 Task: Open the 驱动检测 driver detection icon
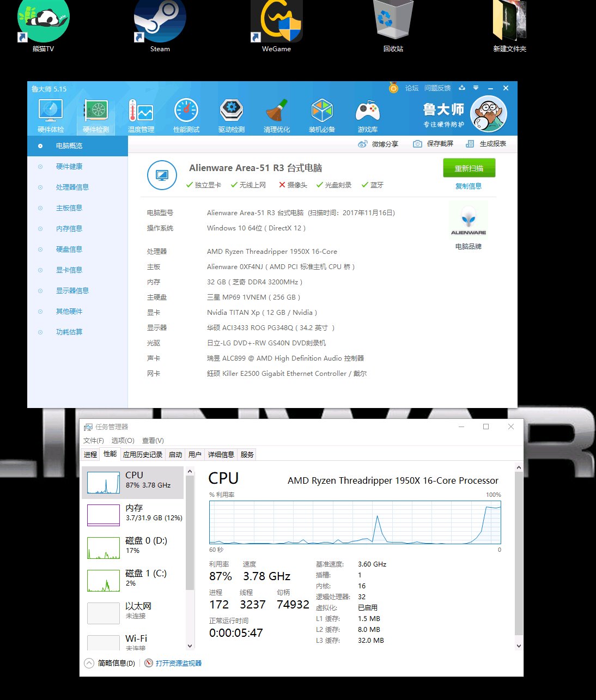tap(232, 116)
